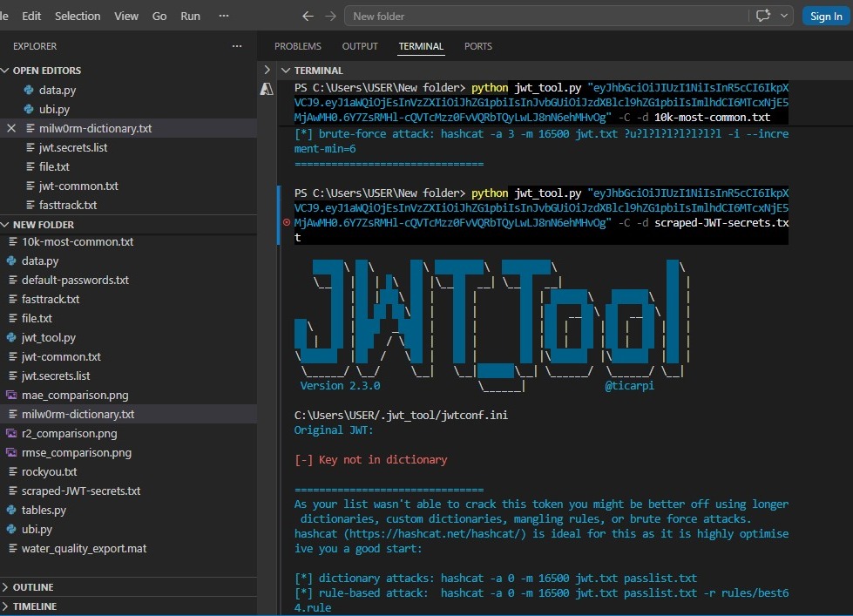Image resolution: width=853 pixels, height=616 pixels.
Task: Click text file icon of fasttrack.txt in folder
Action: coord(12,300)
